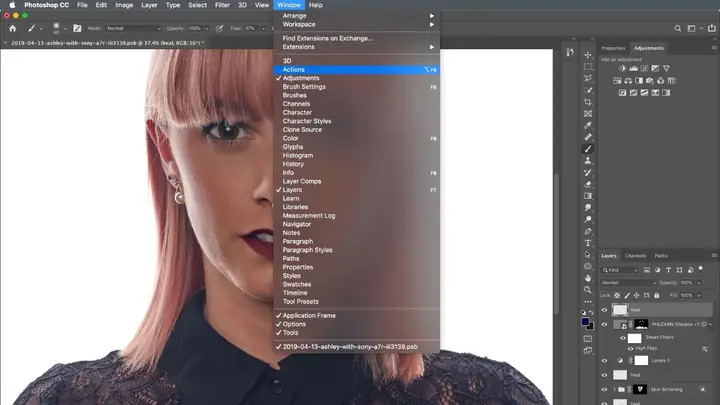Choose Actions from the Window menu
The image size is (720, 405).
[x=357, y=69]
